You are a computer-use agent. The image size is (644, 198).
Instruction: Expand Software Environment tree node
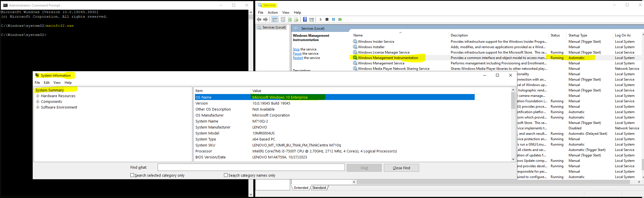pyautogui.click(x=38, y=107)
